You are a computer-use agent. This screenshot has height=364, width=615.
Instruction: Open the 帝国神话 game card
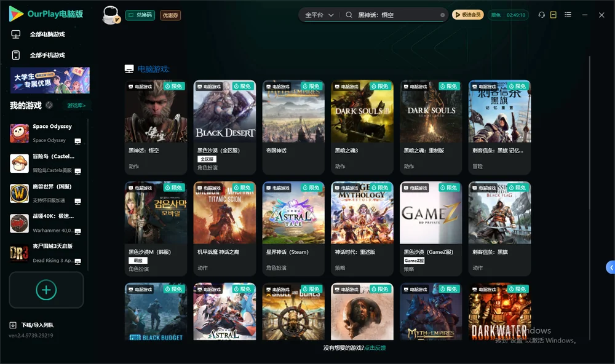(x=293, y=127)
